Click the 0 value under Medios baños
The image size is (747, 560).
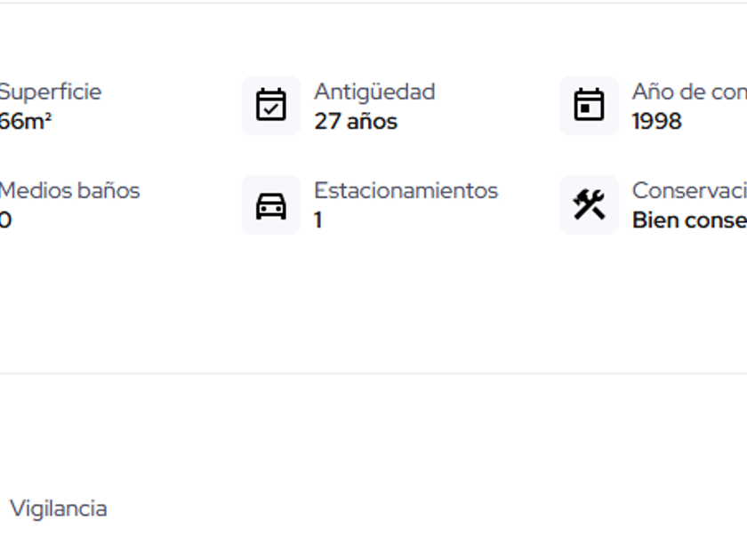point(5,220)
